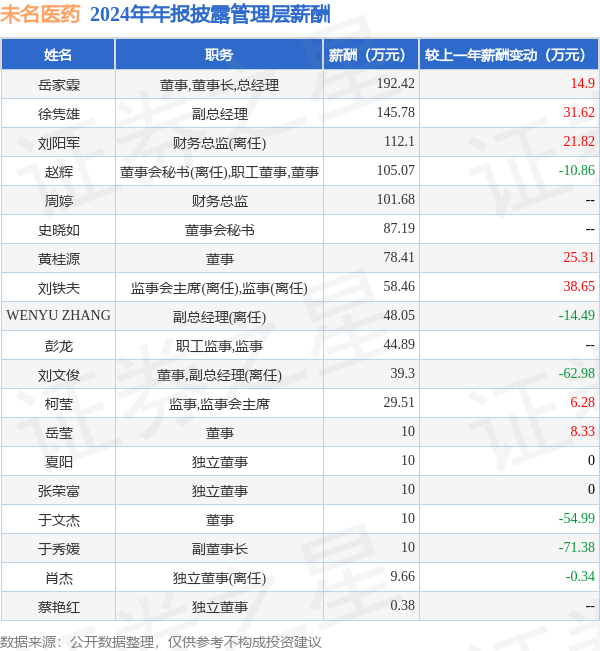
Task: Click 监事会主席(离任),监事(离任) cell
Action: [219, 288]
